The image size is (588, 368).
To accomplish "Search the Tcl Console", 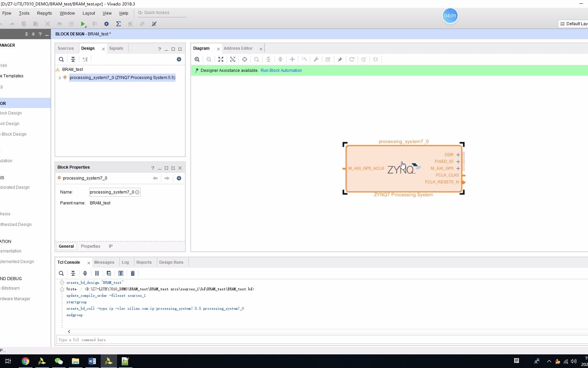I will [x=61, y=273].
